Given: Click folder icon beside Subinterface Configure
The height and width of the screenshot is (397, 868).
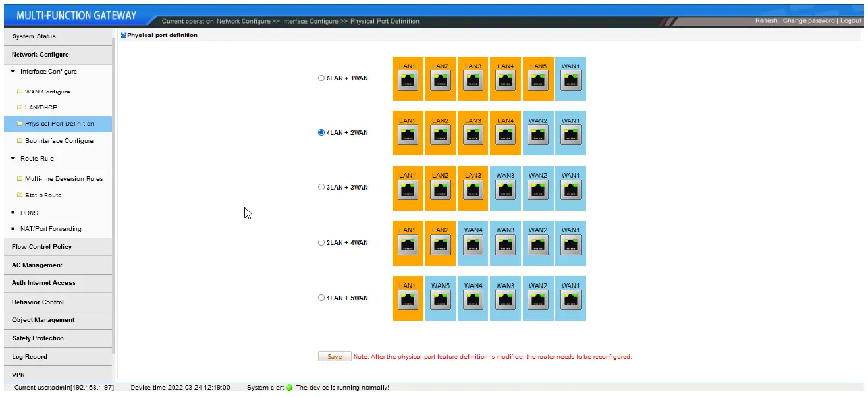Looking at the screenshot, I should (20, 140).
